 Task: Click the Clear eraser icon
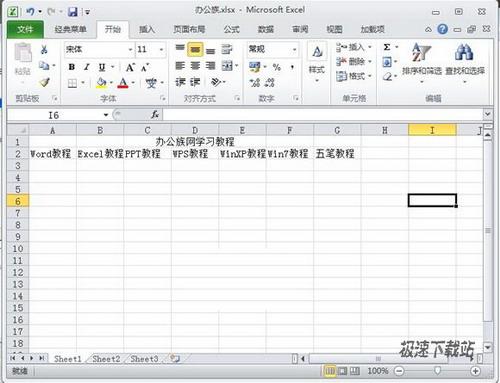tap(387, 77)
